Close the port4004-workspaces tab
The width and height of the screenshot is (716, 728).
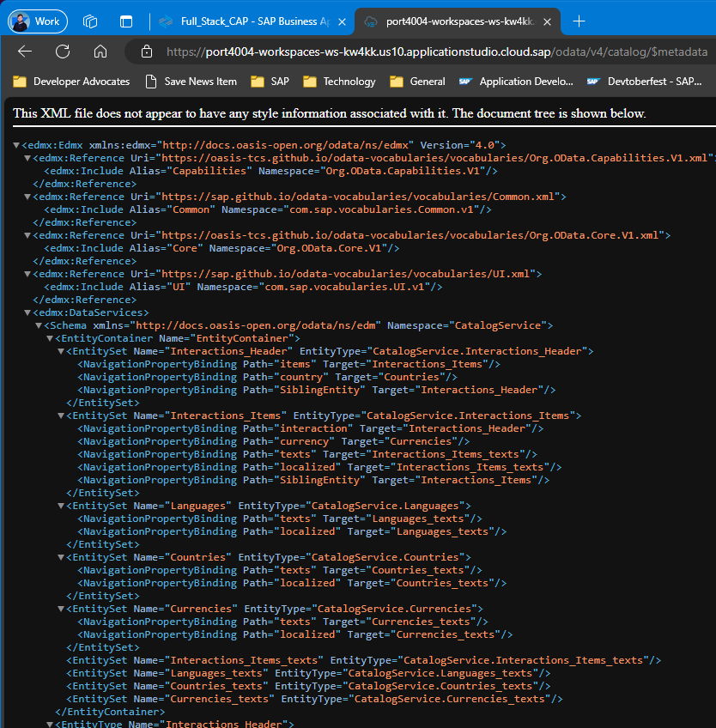click(x=548, y=21)
